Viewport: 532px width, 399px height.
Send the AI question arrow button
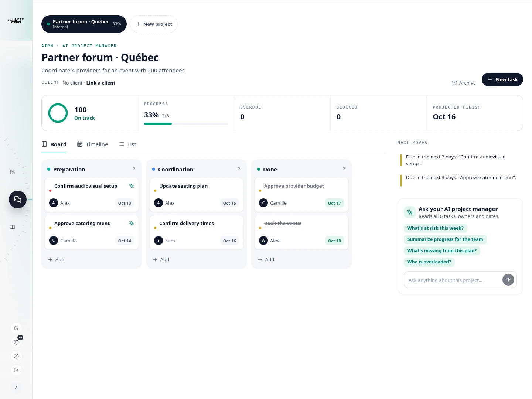click(508, 280)
